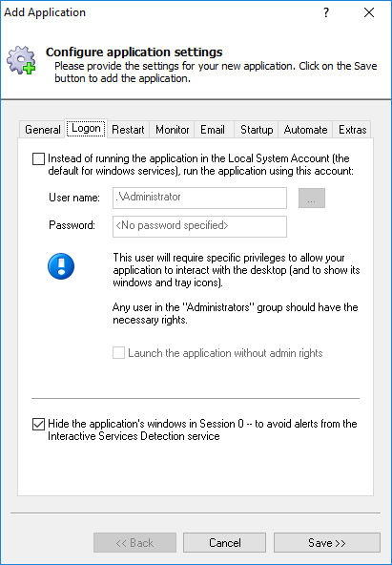
Task: Open the Restart tab
Action: (128, 130)
